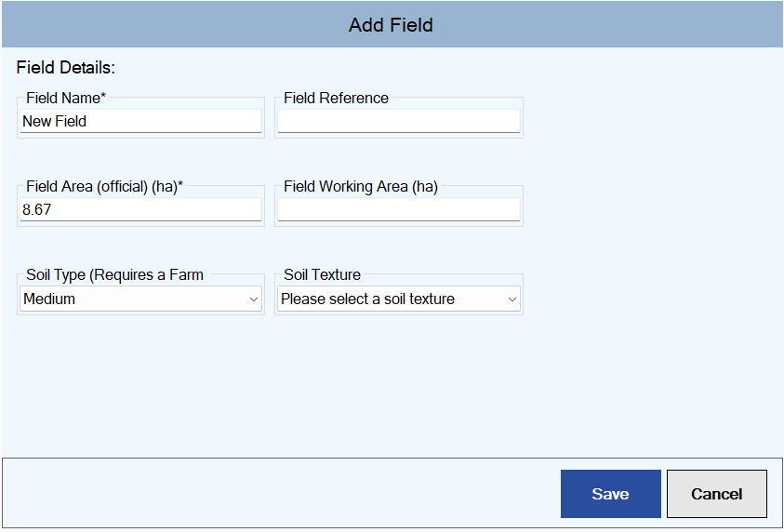Image resolution: width=784 pixels, height=532 pixels.
Task: Click the Field Working Area (ha) label
Action: point(361,187)
